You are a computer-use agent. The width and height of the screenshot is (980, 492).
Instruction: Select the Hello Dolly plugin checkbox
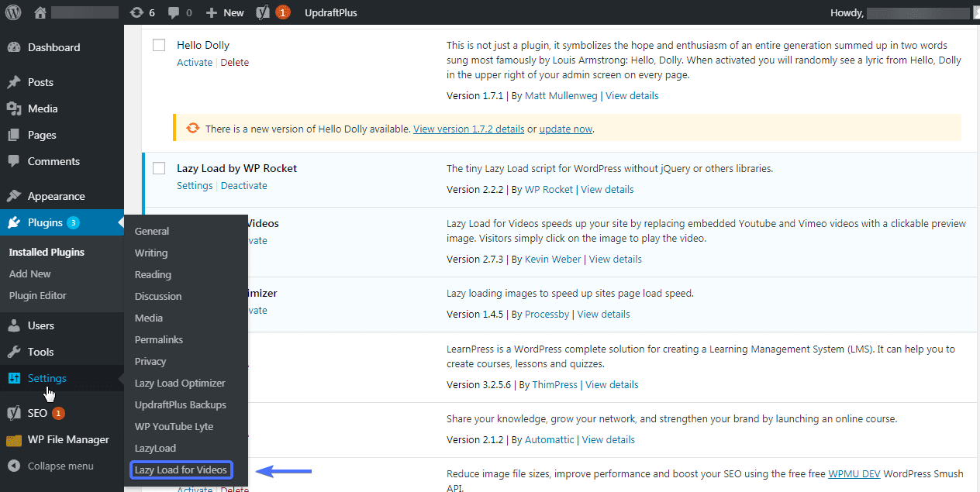[x=159, y=45]
